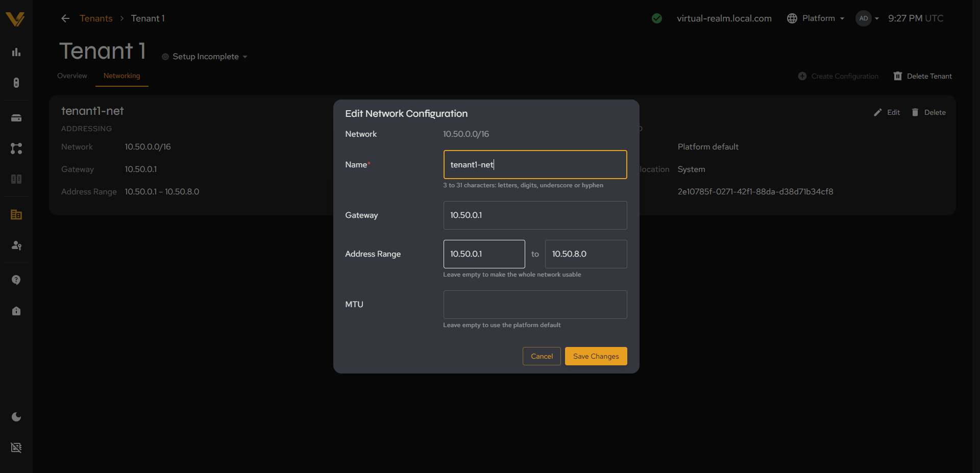The width and height of the screenshot is (980, 473).
Task: Go back using the left arrow
Action: pyautogui.click(x=65, y=18)
